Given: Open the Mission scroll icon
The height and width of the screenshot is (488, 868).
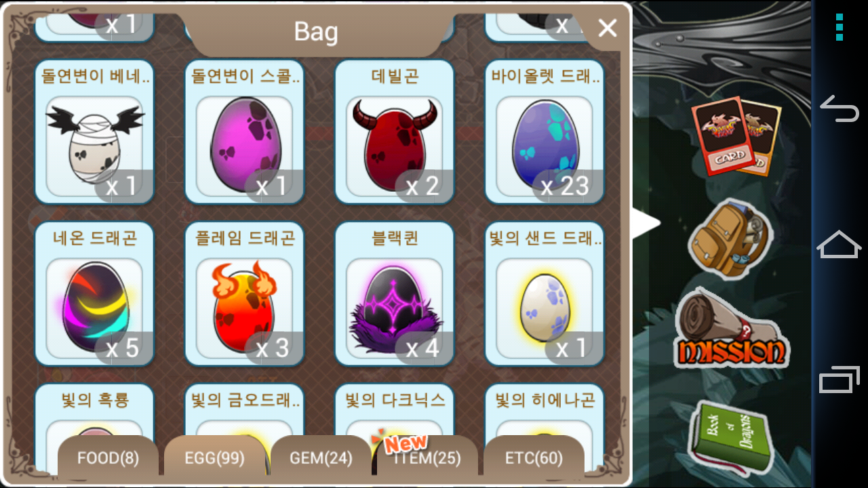Looking at the screenshot, I should 732,329.
